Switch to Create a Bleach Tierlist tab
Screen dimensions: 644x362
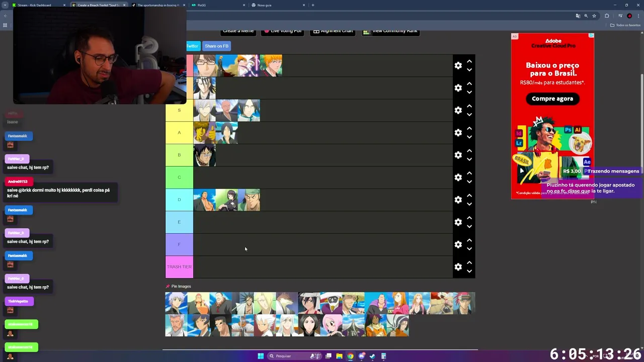pos(98,5)
